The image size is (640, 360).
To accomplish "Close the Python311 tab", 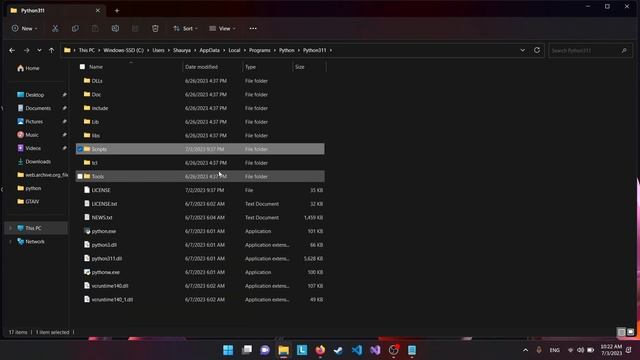I will (x=98, y=11).
